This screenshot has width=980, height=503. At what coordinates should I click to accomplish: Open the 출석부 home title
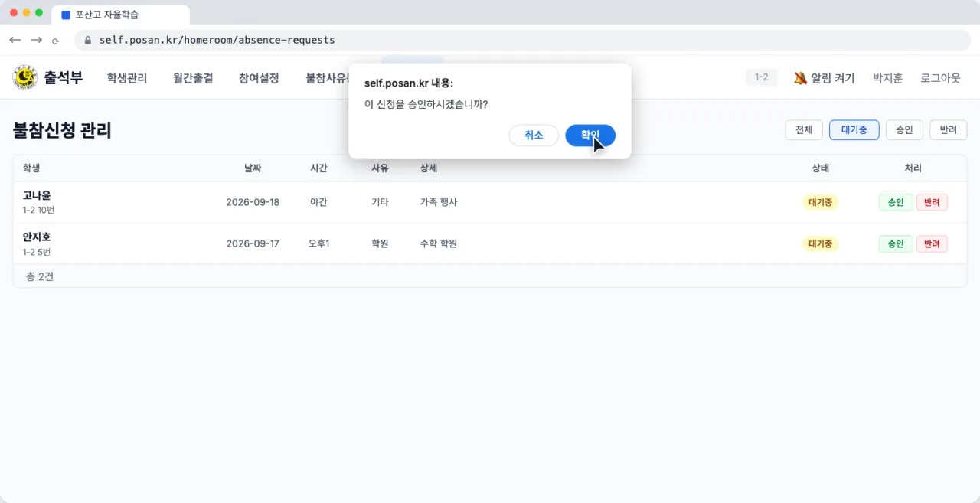click(x=64, y=77)
